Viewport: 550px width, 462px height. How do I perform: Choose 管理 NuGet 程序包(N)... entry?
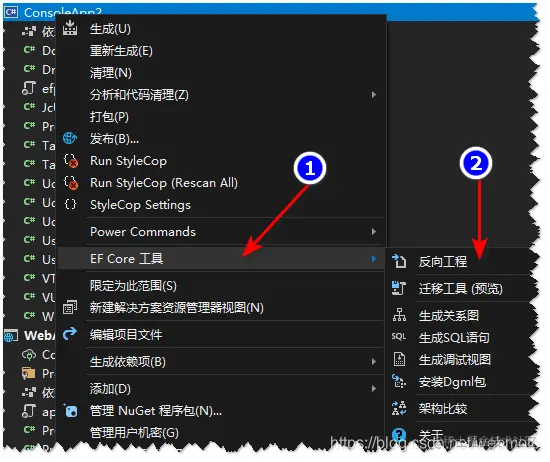pos(222,410)
